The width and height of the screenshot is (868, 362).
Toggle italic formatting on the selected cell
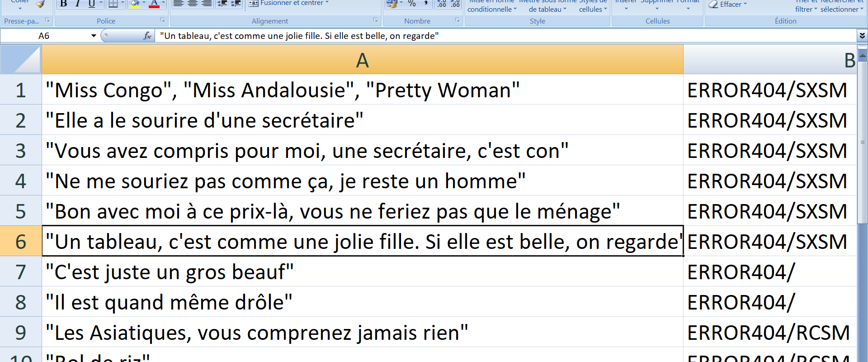coord(78,4)
